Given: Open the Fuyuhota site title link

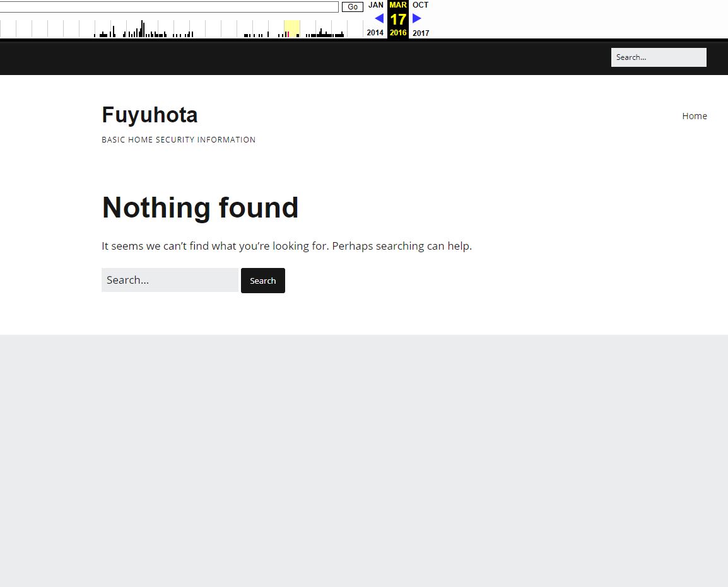Looking at the screenshot, I should pos(150,115).
